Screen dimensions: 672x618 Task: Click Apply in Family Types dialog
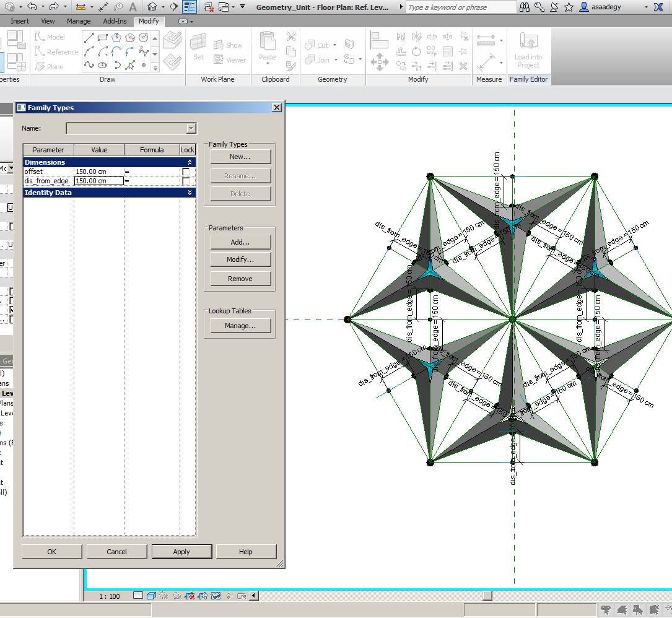click(181, 551)
